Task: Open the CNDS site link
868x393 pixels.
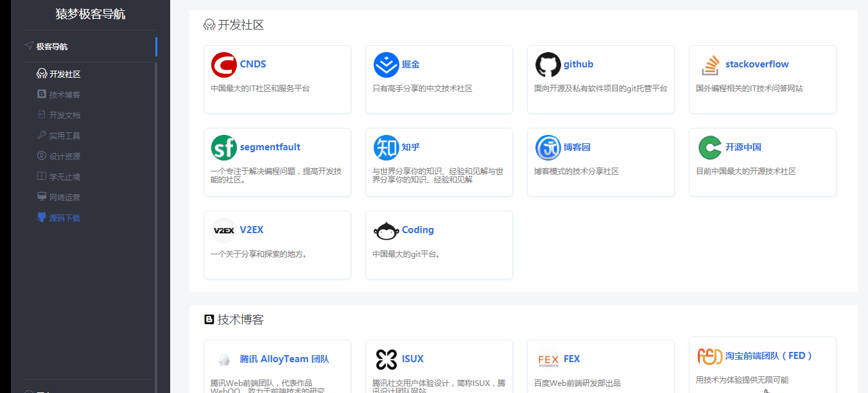Action: coord(253,64)
